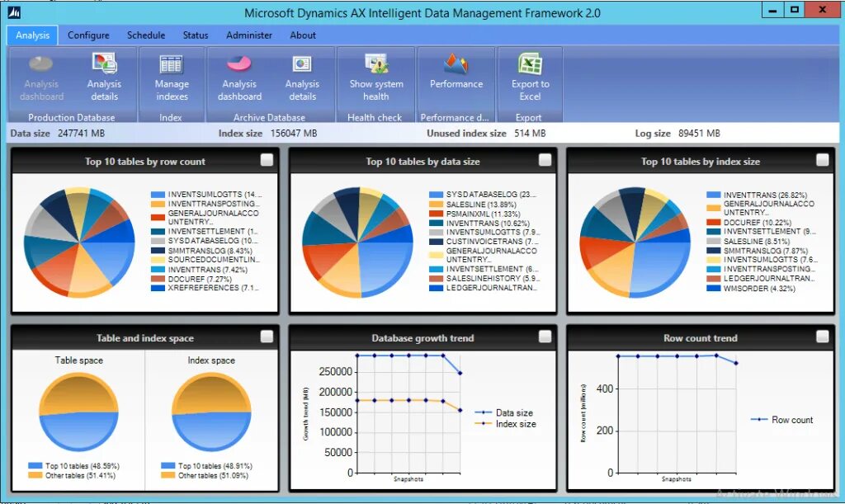Click the index size pie chart
The image size is (845, 504).
[x=635, y=243]
